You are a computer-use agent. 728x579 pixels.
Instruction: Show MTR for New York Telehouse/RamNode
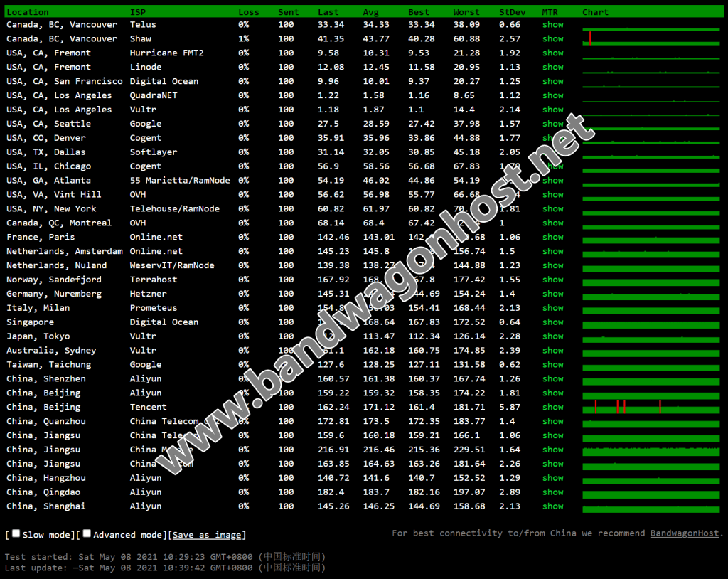(553, 209)
